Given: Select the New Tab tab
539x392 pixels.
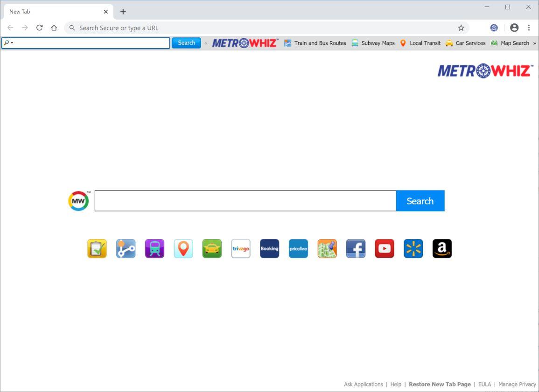Looking at the screenshot, I should [58, 12].
